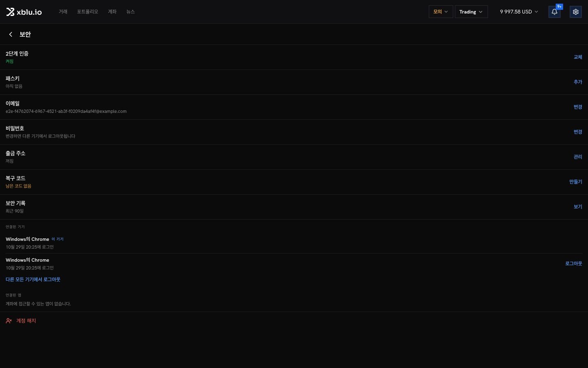The width and height of the screenshot is (588, 368).
Task: Expand the Trading dropdown
Action: coord(471,12)
